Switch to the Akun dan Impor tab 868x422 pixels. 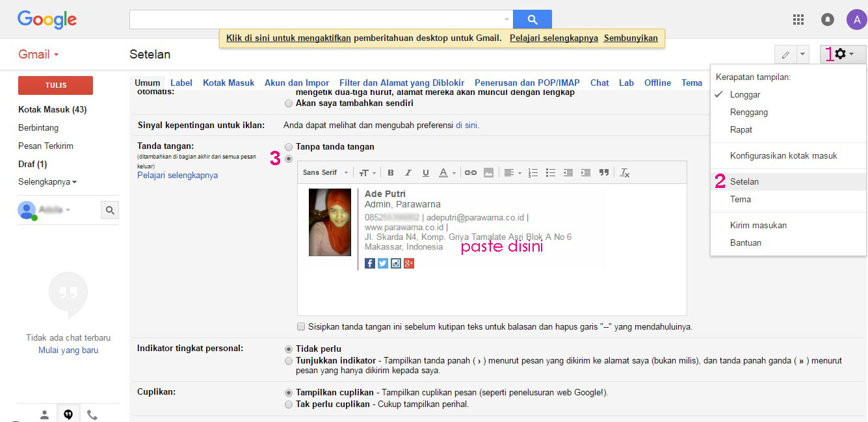coord(296,83)
